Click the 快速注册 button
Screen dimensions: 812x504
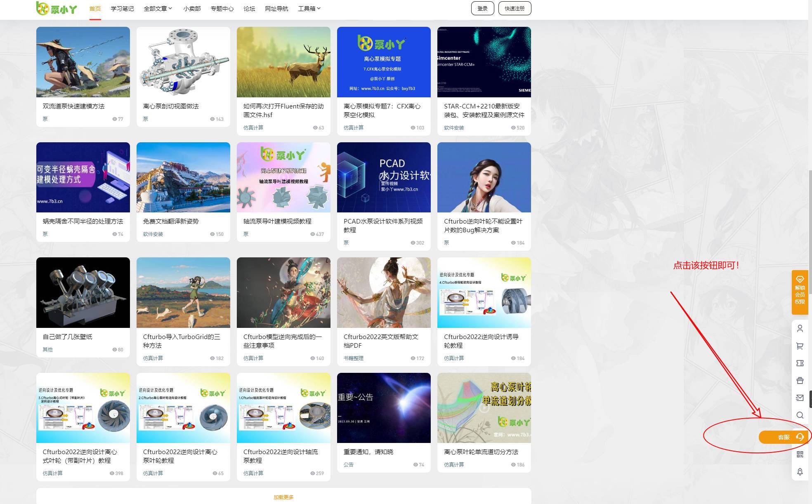[x=515, y=8]
